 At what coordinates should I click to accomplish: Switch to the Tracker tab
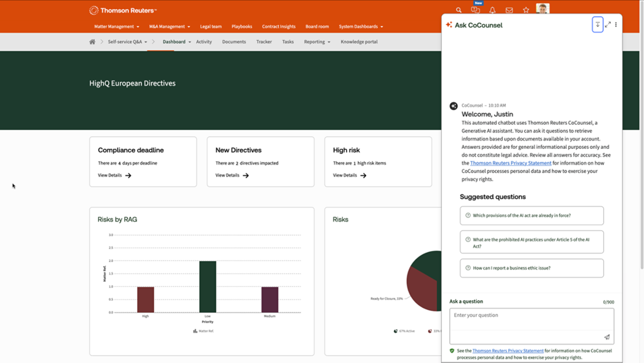click(264, 42)
